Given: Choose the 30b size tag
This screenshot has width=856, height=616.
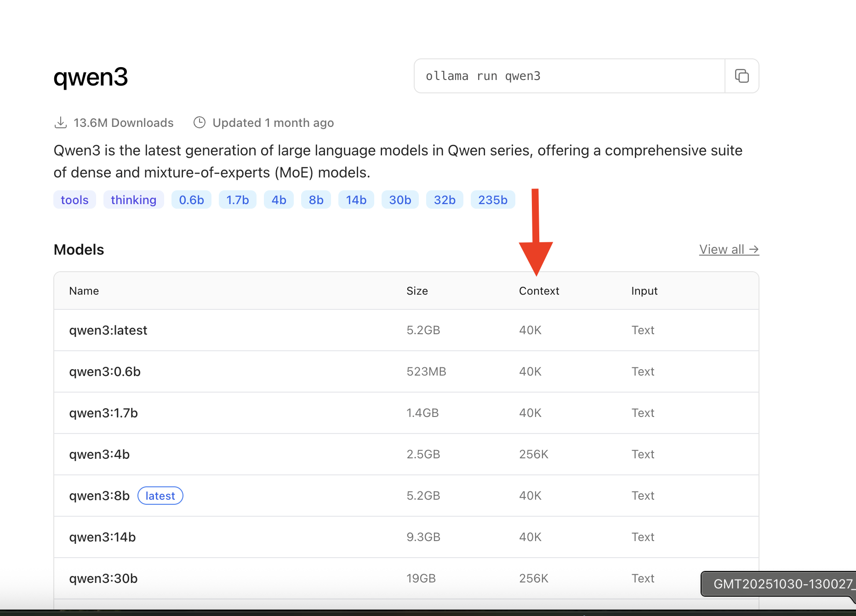Looking at the screenshot, I should coord(400,200).
